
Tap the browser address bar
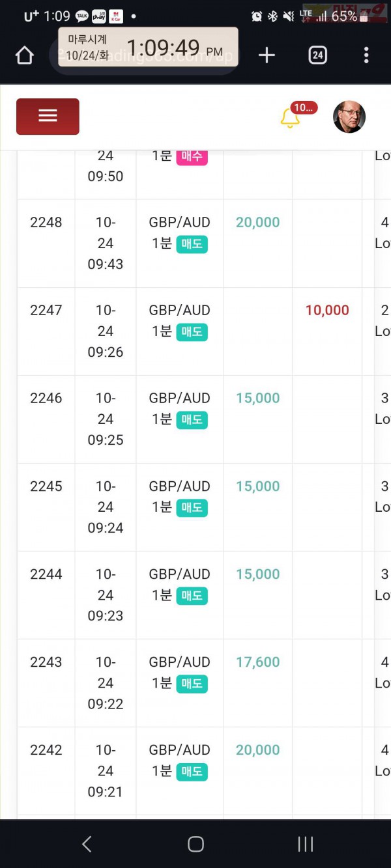145,56
